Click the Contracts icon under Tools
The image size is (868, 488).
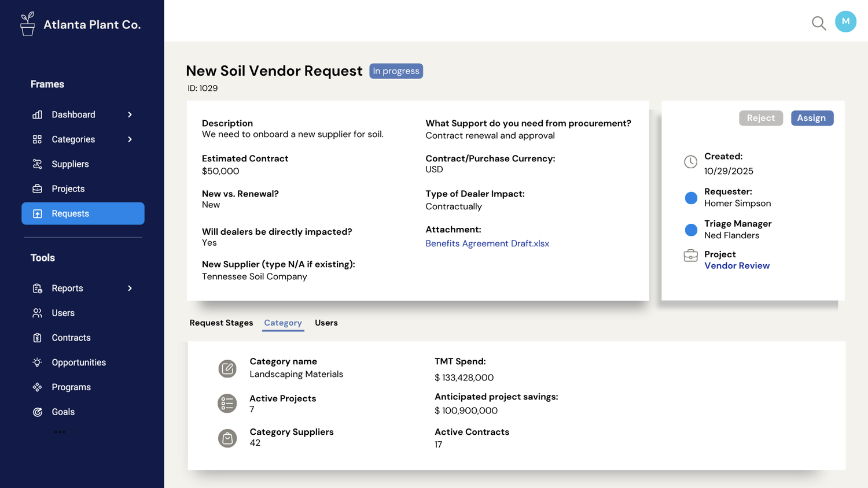[37, 338]
